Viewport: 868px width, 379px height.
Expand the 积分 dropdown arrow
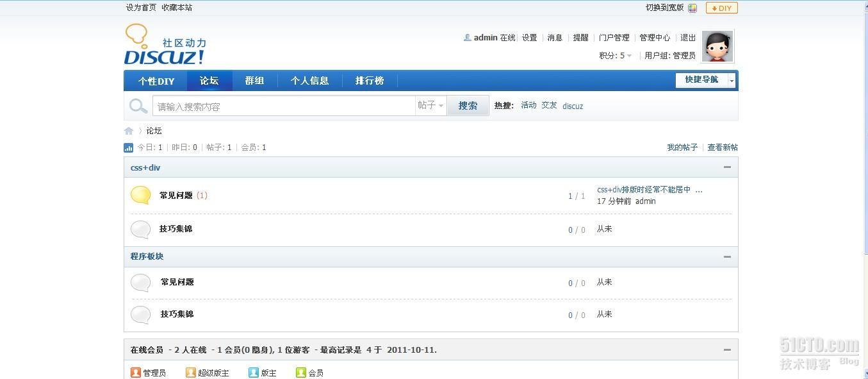coord(629,56)
